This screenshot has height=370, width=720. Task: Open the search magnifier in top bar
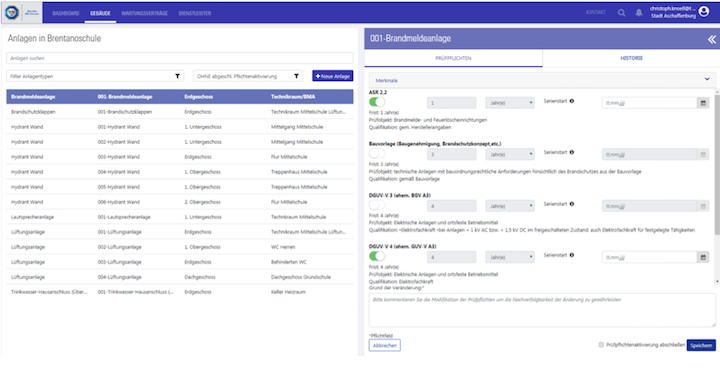click(621, 13)
